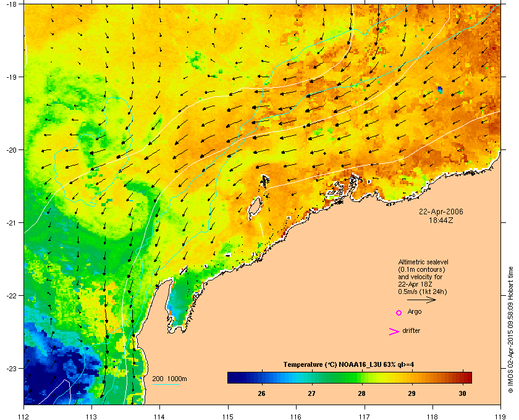Click the longitude axis label '118'
The height and width of the screenshot is (420, 519).
[432, 417]
